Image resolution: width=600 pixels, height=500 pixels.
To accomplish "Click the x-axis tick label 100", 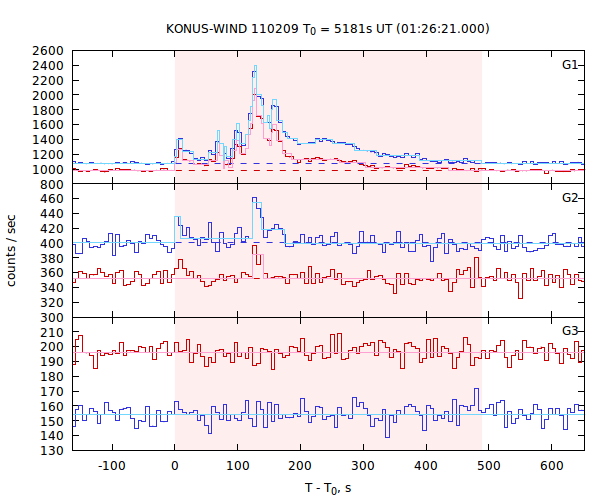I will tap(237, 466).
